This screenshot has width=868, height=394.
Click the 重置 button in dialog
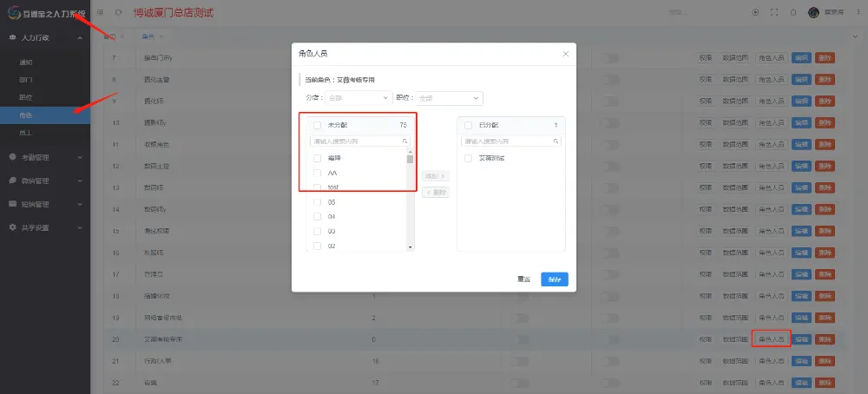523,279
